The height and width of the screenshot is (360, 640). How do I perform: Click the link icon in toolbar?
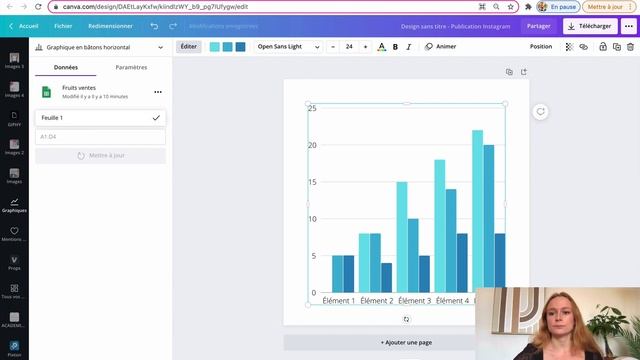pyautogui.click(x=584, y=47)
